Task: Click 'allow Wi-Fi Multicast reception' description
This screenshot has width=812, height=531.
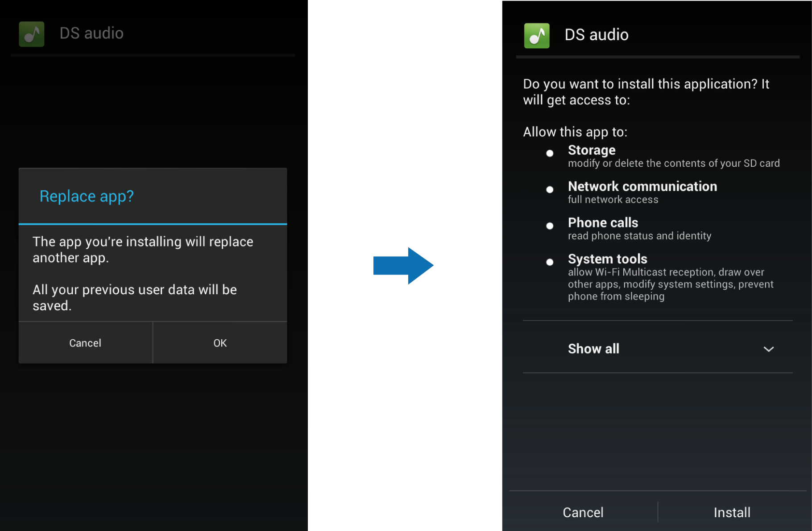Action: coord(671,284)
